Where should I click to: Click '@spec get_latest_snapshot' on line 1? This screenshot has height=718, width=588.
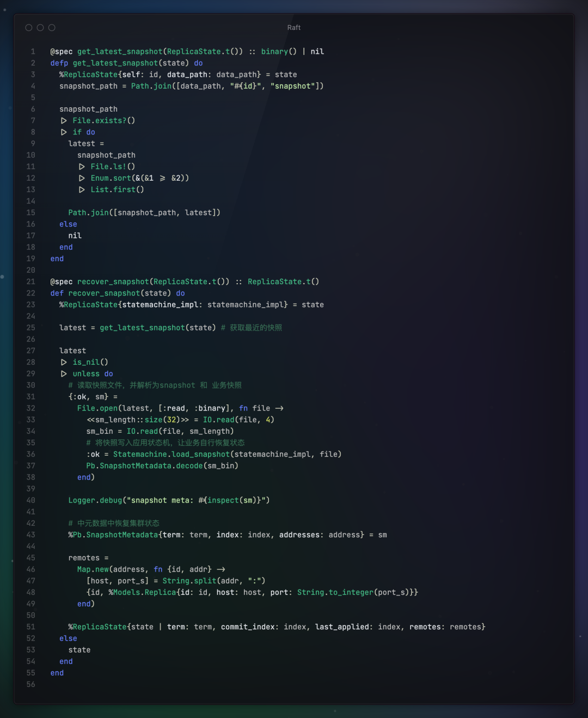coord(107,52)
